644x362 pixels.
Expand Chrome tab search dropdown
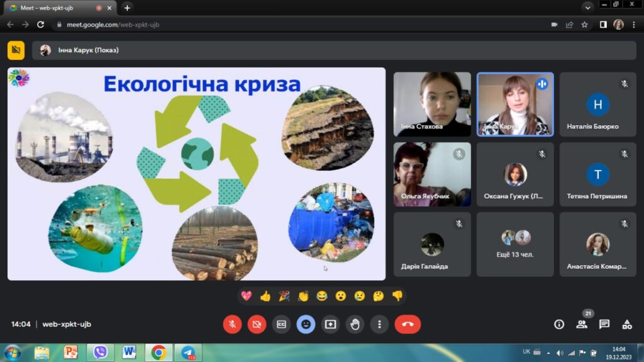pyautogui.click(x=587, y=8)
